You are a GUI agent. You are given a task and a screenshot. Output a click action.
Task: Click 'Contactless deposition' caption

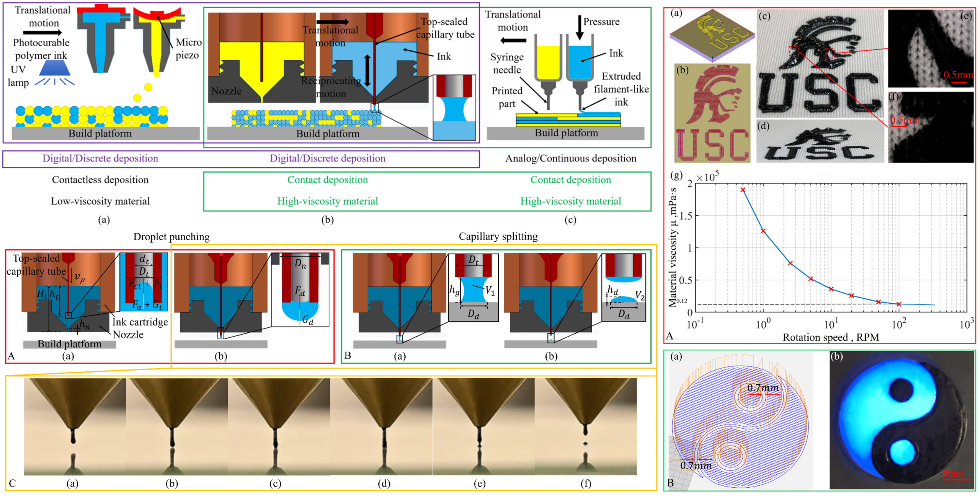100,180
